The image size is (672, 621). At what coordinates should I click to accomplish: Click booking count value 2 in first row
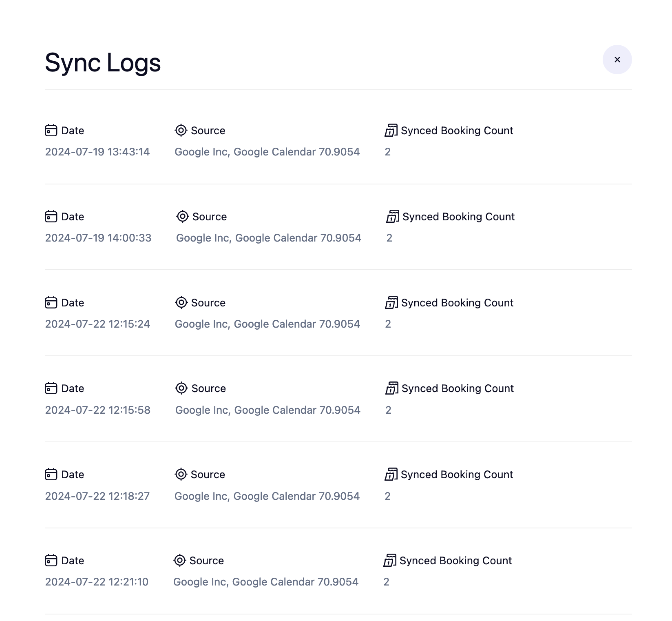click(x=388, y=152)
